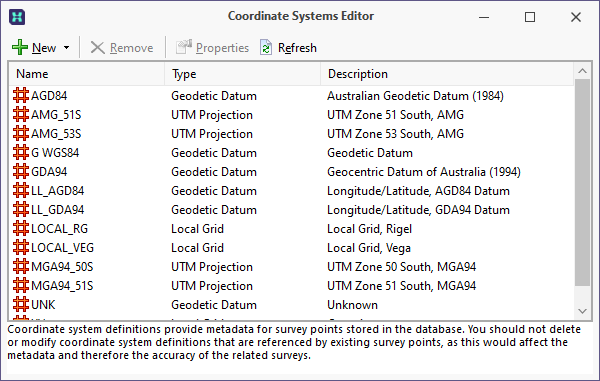Select the LL_GDA94 name entry

tap(57, 210)
